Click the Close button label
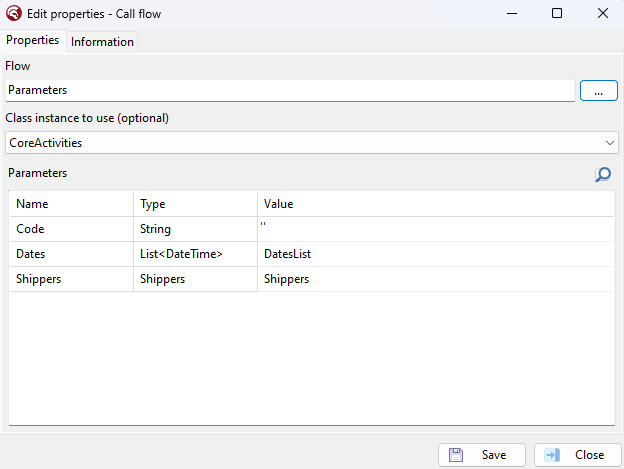624x469 pixels. tap(589, 455)
